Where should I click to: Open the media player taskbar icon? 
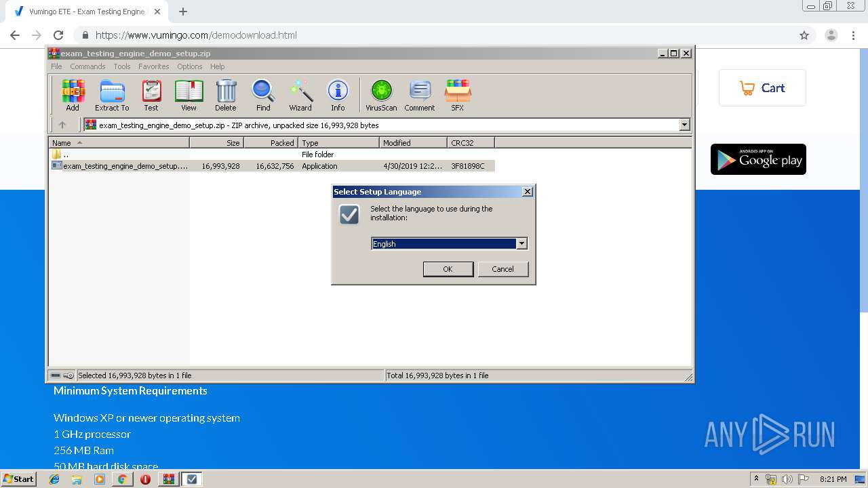100,479
